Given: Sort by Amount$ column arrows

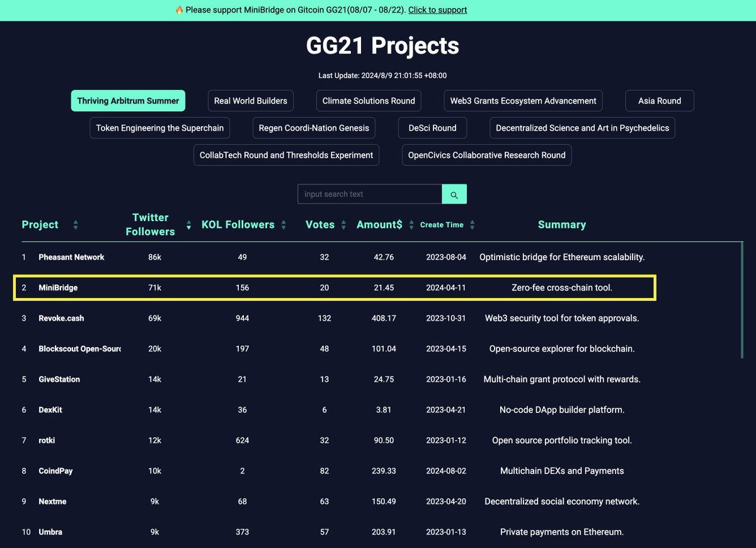Looking at the screenshot, I should click(411, 225).
